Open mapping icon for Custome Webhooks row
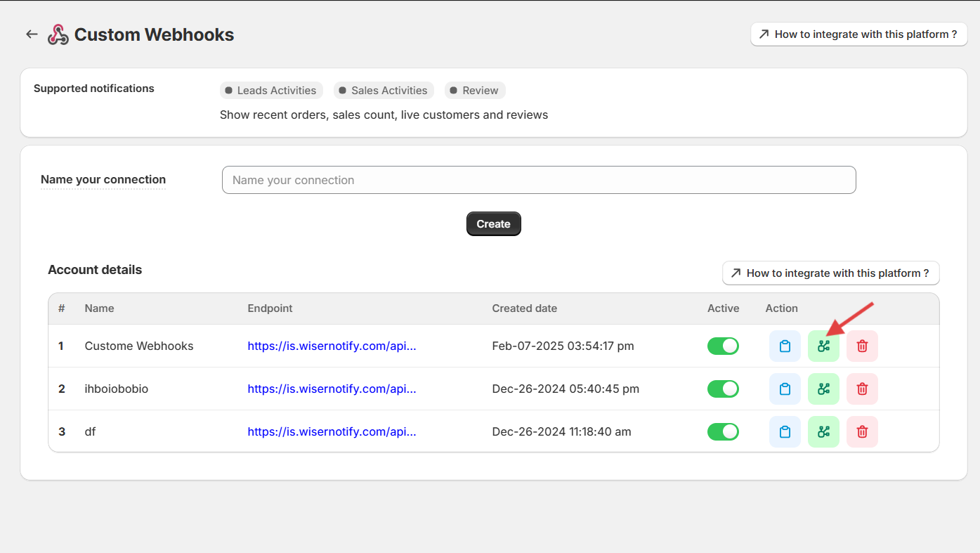Screen dimensions: 980x553 (x=823, y=346)
